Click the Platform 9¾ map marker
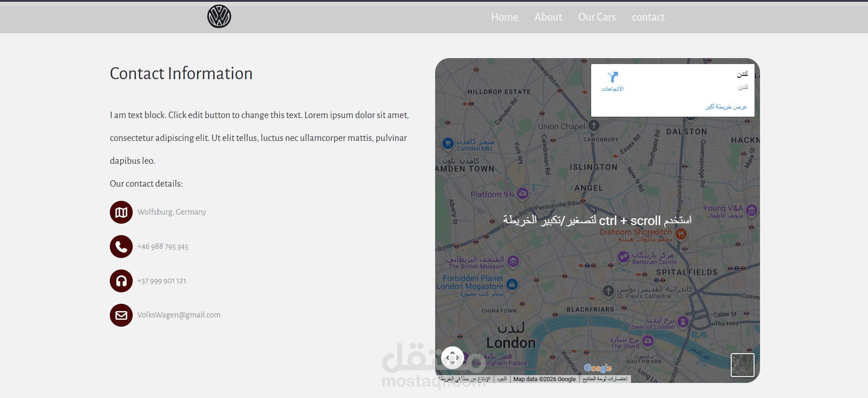Viewport: 868px width, 398px height. (523, 194)
